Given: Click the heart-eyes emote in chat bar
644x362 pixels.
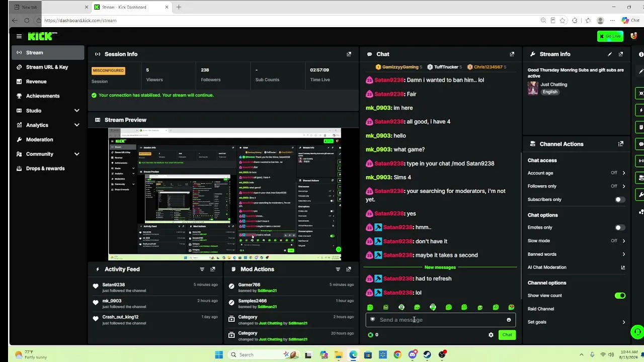Looking at the screenshot, I should point(511,307).
